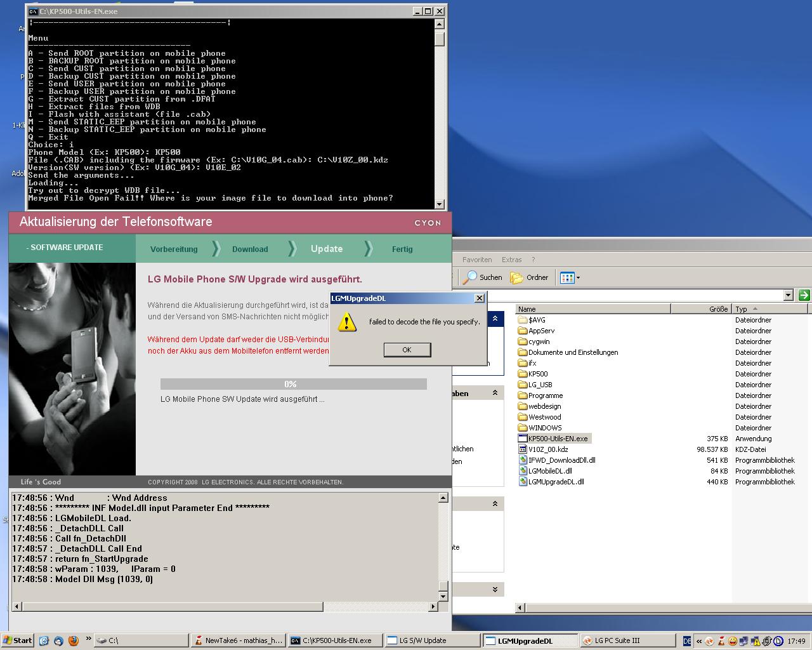
Task: Click the green Go arrow in Explorer
Action: (x=804, y=295)
